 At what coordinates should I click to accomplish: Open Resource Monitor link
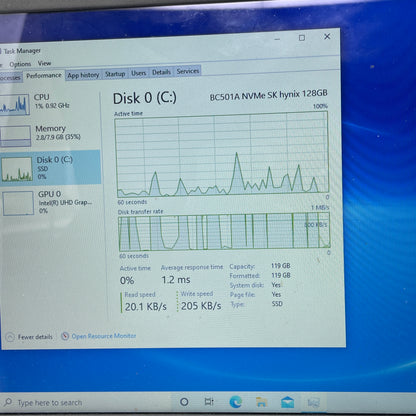(104, 336)
